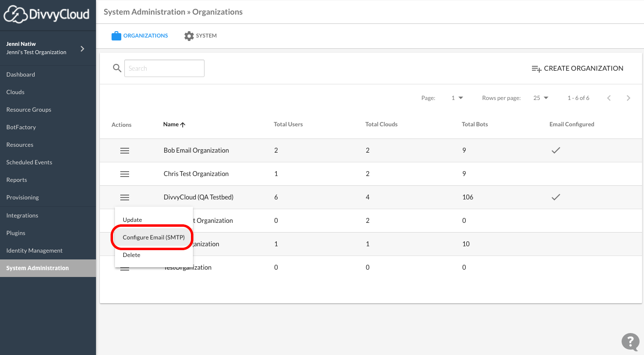Click Name column sort arrow
Screen dimensions: 644x355
[183, 125]
